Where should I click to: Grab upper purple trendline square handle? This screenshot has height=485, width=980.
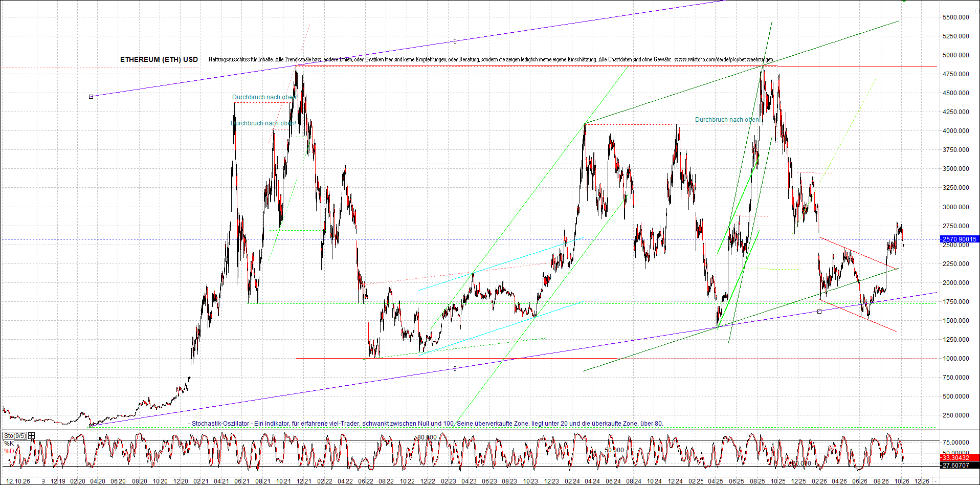tap(91, 97)
